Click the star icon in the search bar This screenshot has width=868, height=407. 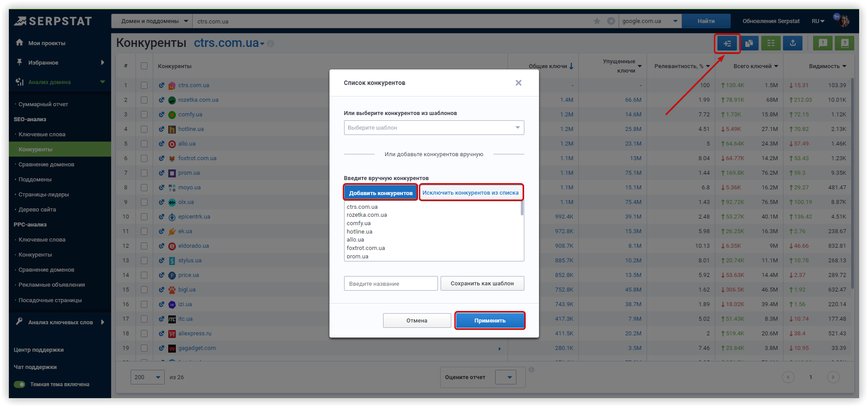pyautogui.click(x=597, y=21)
